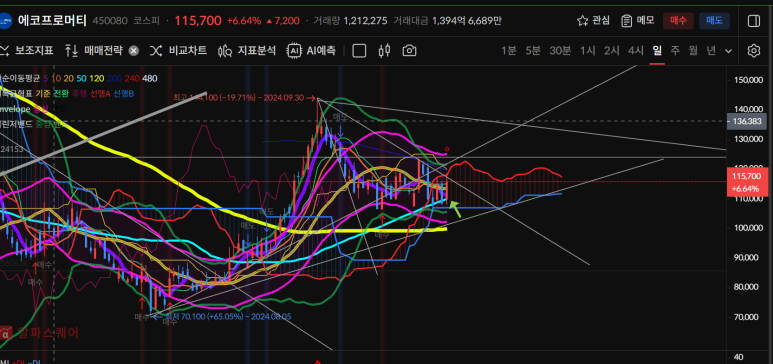Image resolution: width=773 pixels, height=364 pixels.
Task: Select the 월 monthly timeframe
Action: coord(693,50)
